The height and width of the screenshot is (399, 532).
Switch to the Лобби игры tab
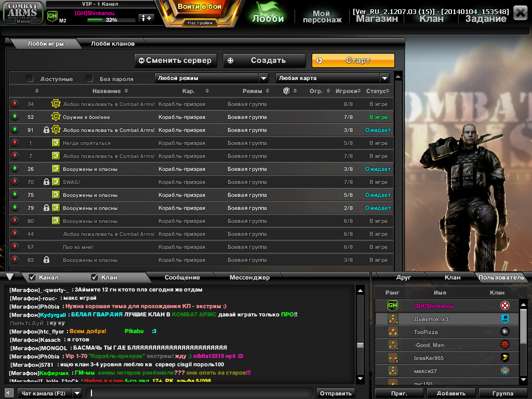pyautogui.click(x=46, y=44)
